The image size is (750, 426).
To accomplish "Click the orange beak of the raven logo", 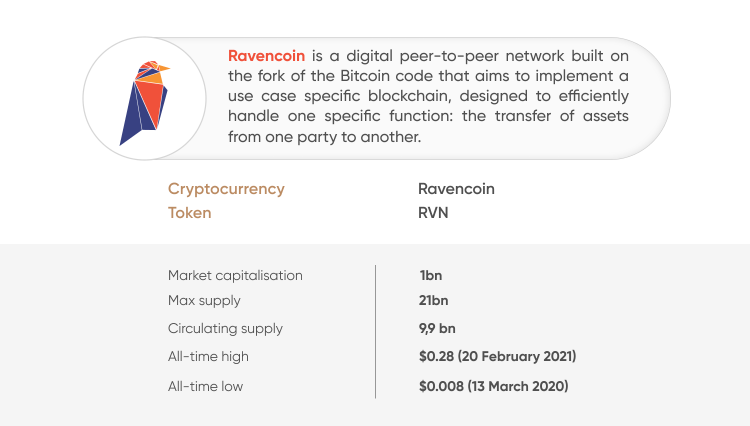I will 164,68.
